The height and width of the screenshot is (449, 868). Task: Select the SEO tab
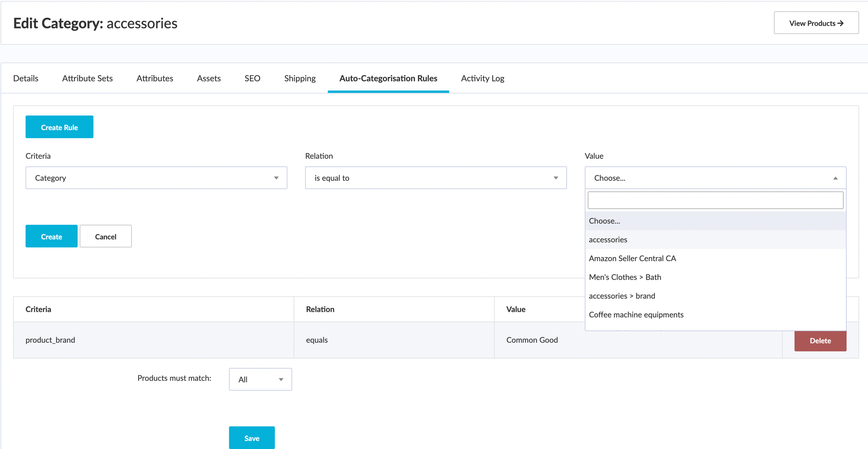pos(252,78)
